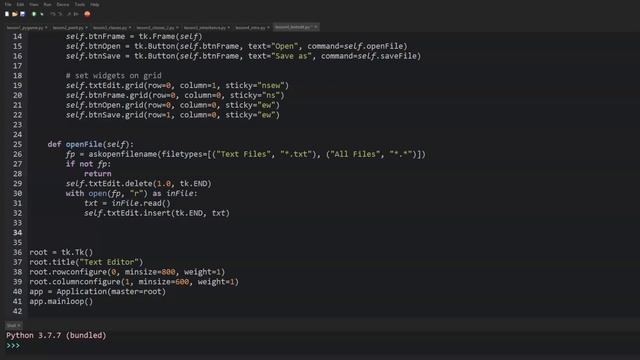Click "txt = inFile.read()" line
Viewport: 640px width, 360px height.
click(x=127, y=203)
